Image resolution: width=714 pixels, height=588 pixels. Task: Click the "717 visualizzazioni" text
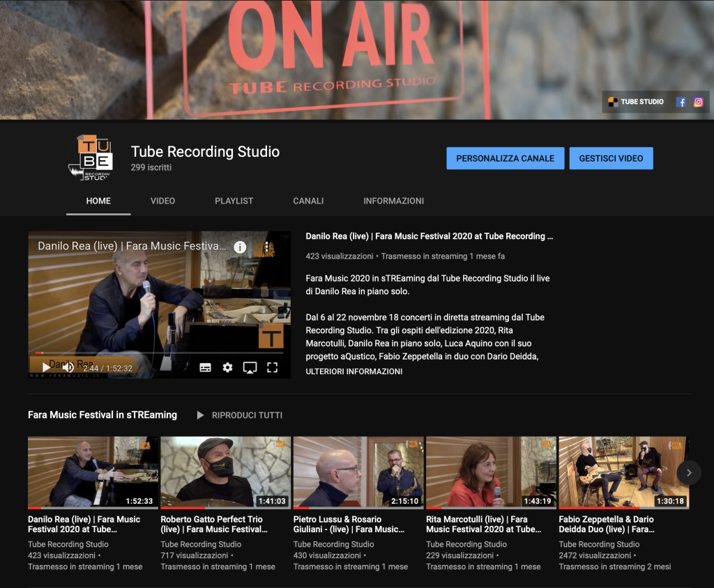click(195, 556)
